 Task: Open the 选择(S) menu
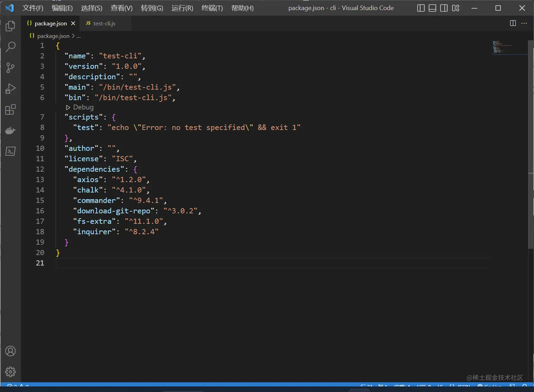click(92, 8)
